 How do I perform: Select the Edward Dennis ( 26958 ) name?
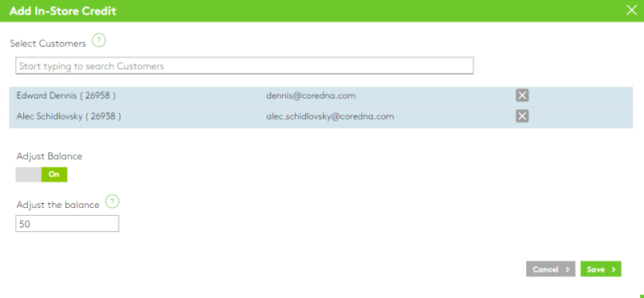pyautogui.click(x=66, y=95)
